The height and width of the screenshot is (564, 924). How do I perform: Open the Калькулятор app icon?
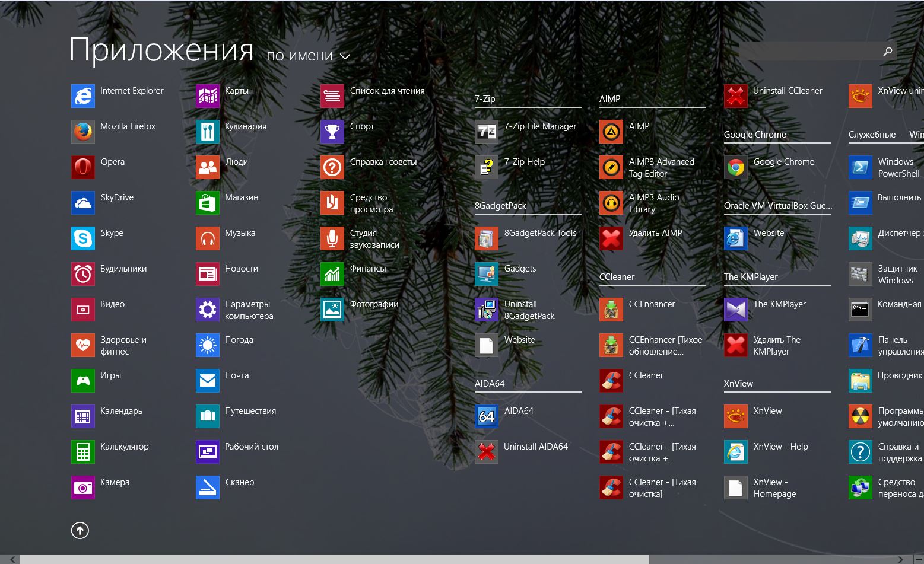(x=83, y=452)
